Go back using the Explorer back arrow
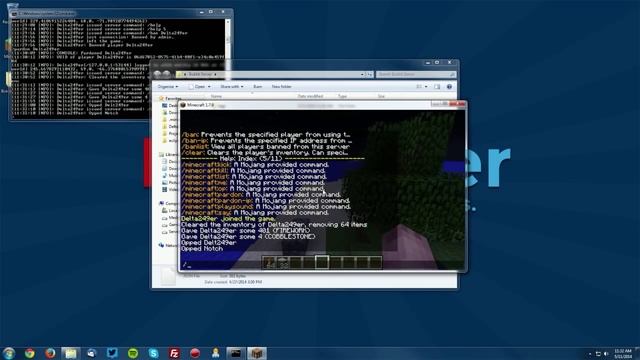640x360 pixels. (158, 74)
